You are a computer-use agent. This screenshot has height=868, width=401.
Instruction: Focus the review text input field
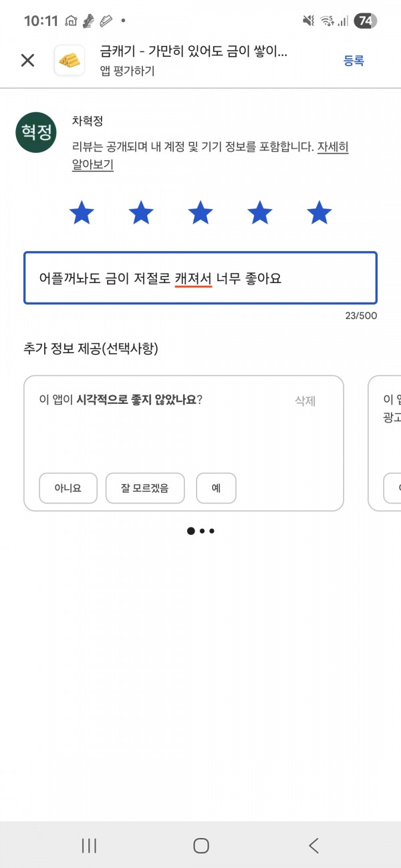tap(200, 278)
